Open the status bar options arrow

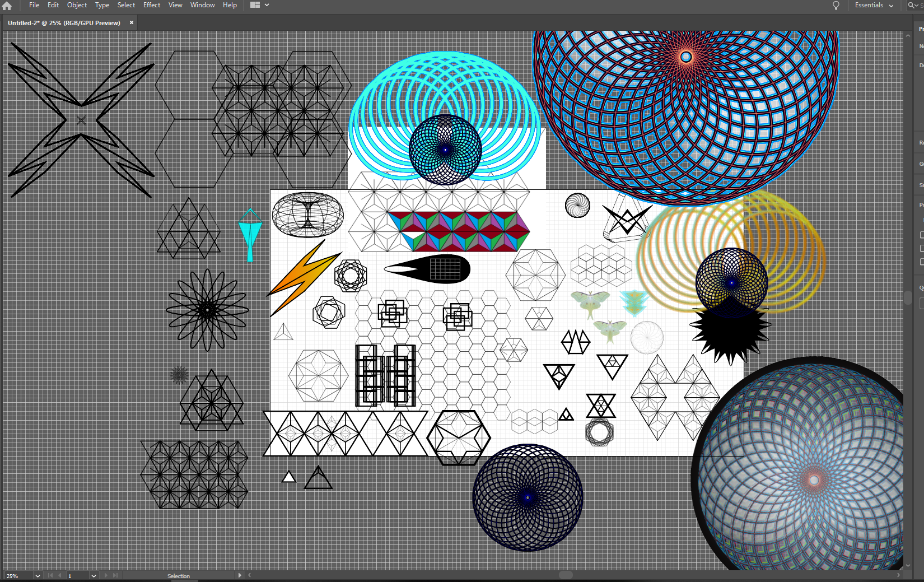[240, 575]
